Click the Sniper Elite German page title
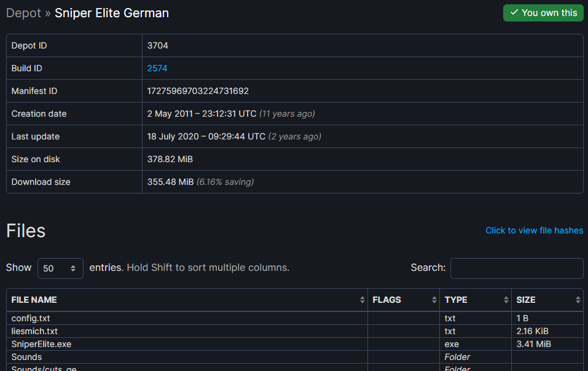This screenshot has width=588, height=371. 112,13
